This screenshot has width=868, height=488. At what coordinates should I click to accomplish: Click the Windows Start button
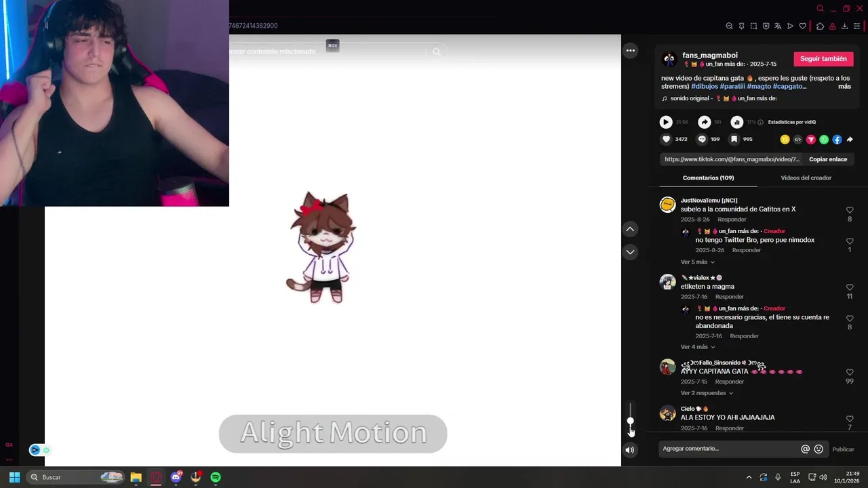pos(14,477)
